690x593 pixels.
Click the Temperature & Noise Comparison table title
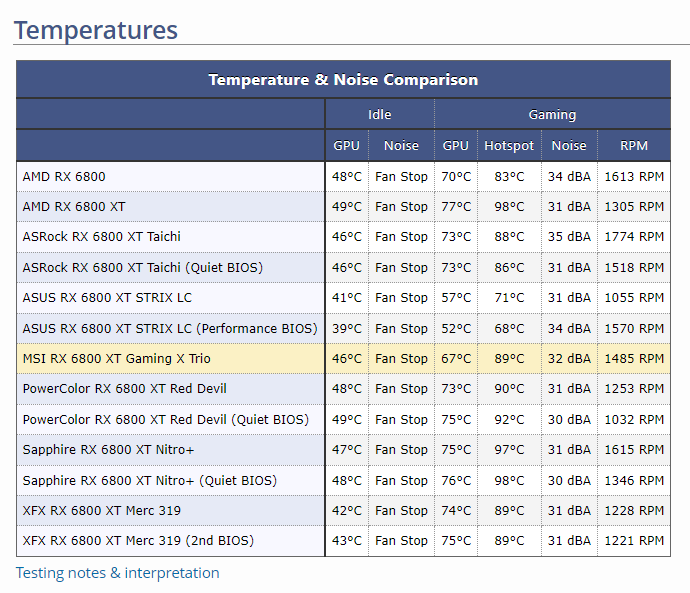tap(343, 80)
